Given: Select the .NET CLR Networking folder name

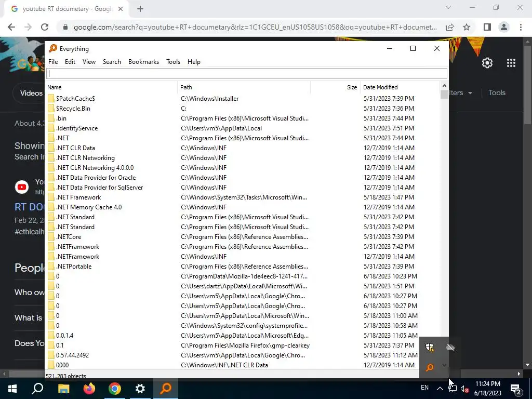Looking at the screenshot, I should [86, 158].
